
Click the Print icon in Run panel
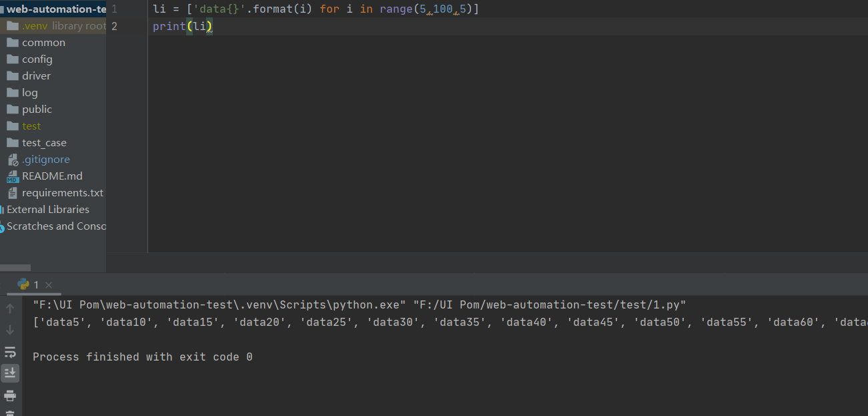10,395
